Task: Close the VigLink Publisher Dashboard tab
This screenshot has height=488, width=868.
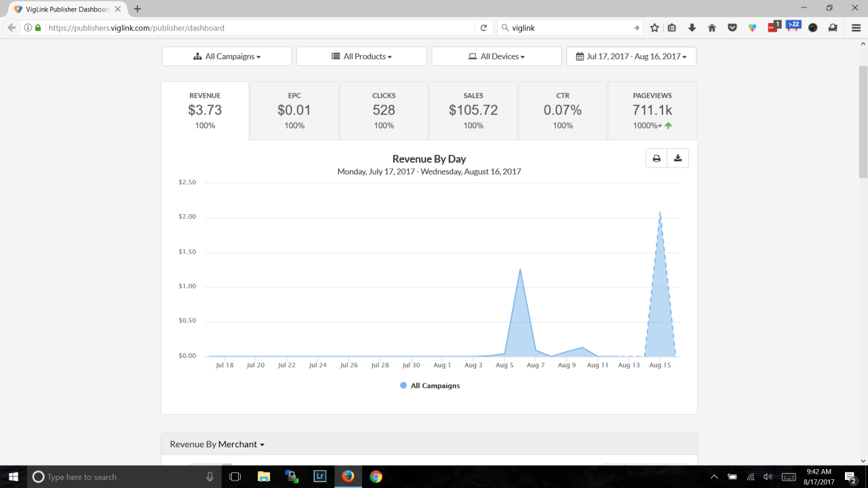Action: coord(117,9)
